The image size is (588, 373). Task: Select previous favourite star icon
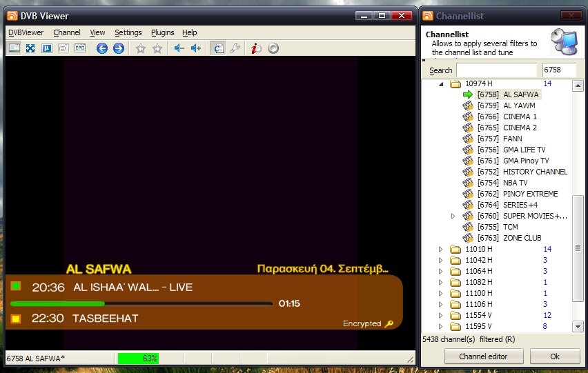click(141, 48)
